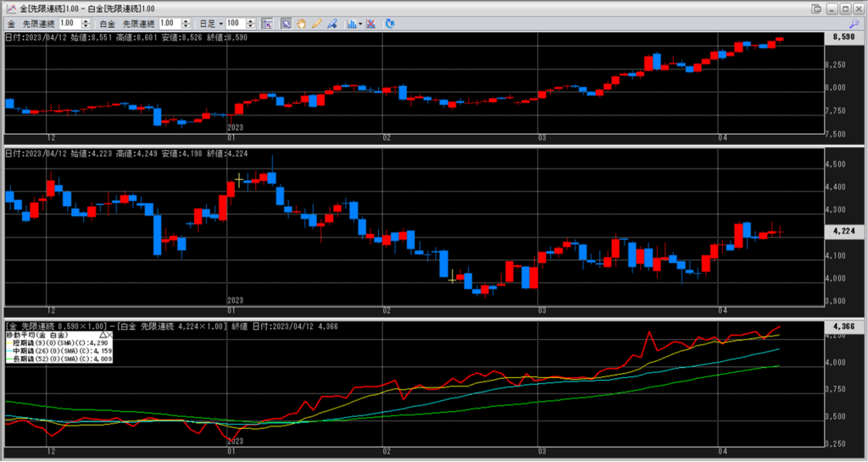The height and width of the screenshot is (462, 868).
Task: Activate the hand pan tool
Action: (301, 24)
